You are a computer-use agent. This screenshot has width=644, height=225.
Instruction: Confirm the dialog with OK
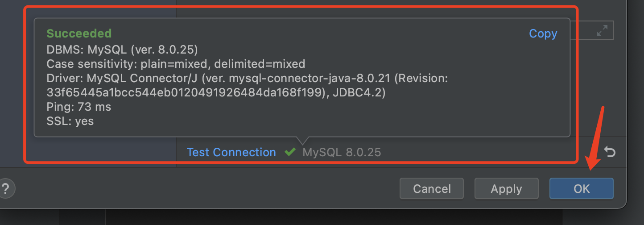pyautogui.click(x=582, y=189)
